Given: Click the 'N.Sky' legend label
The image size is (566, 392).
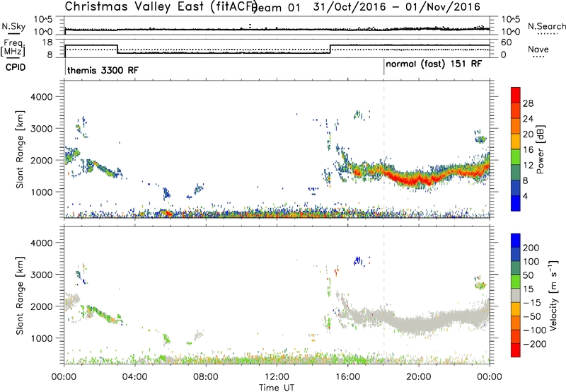Looking at the screenshot, I should point(13,26).
